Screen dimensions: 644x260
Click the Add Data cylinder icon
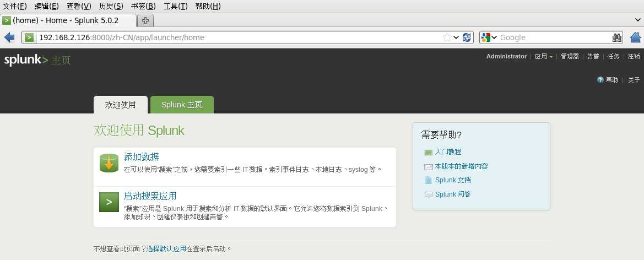click(109, 163)
